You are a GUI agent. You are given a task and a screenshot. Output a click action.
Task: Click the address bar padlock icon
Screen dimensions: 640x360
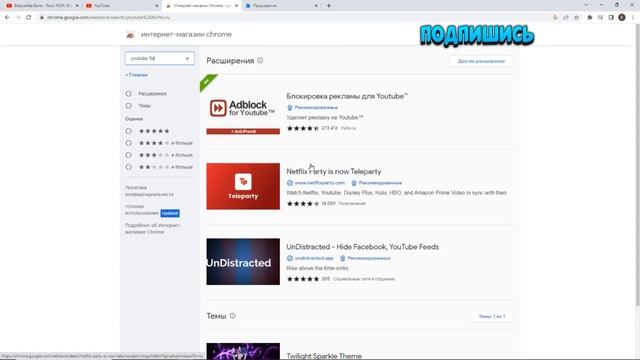pos(41,18)
